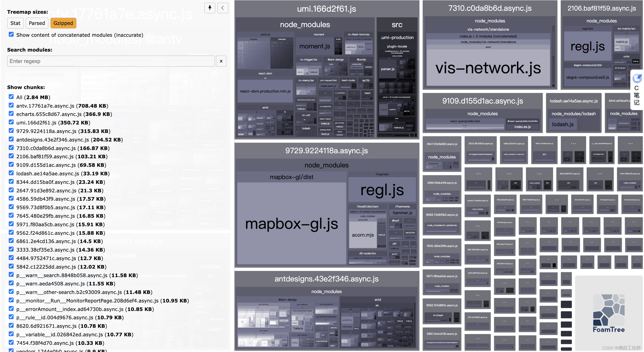This screenshot has width=644, height=352.
Task: Uncheck echarts.655c8d67.async.js chunk
Action: coord(11,114)
